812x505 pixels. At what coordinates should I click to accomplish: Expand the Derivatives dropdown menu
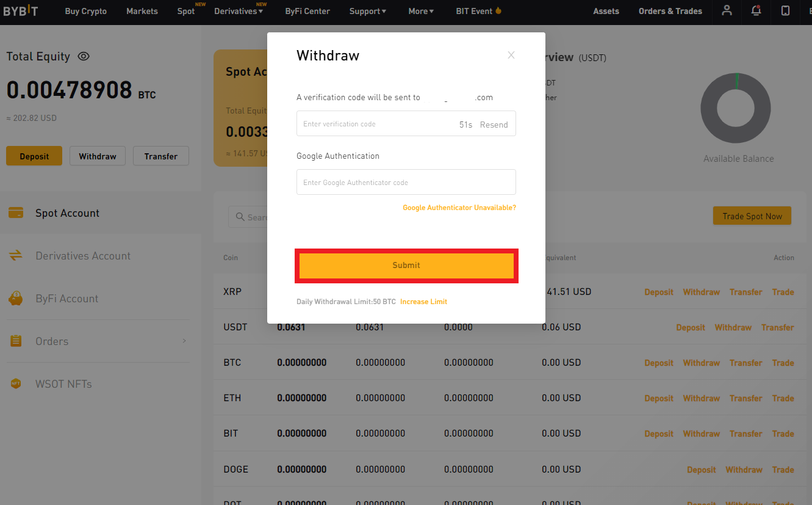[239, 11]
